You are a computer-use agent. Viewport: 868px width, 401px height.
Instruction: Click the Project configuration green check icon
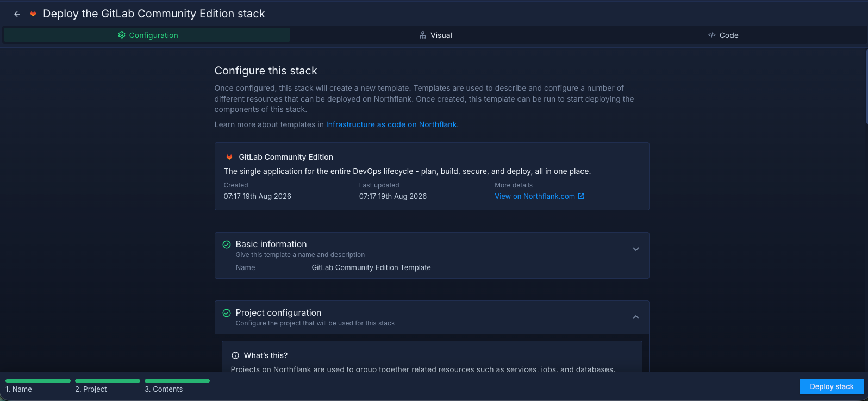click(227, 313)
